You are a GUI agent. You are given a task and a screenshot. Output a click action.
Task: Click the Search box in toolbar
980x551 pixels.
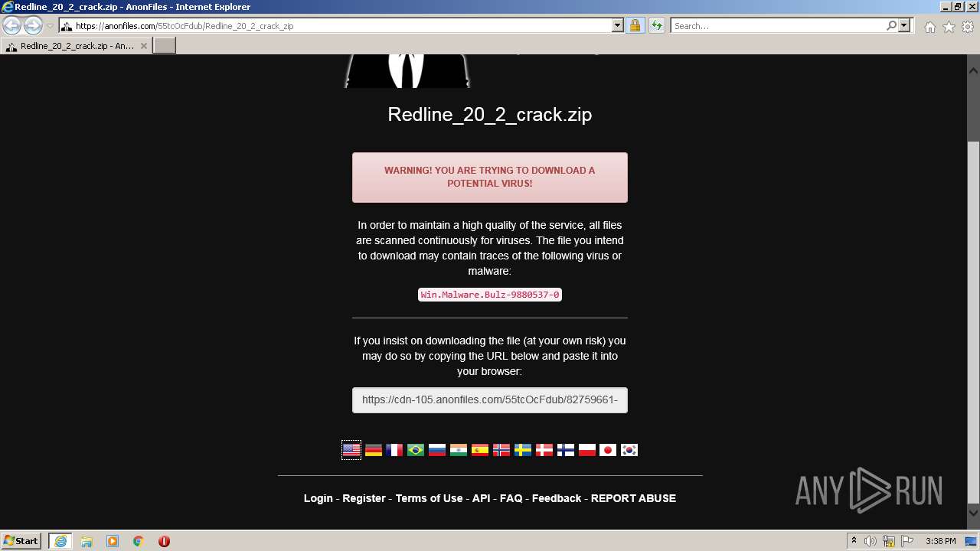point(778,25)
